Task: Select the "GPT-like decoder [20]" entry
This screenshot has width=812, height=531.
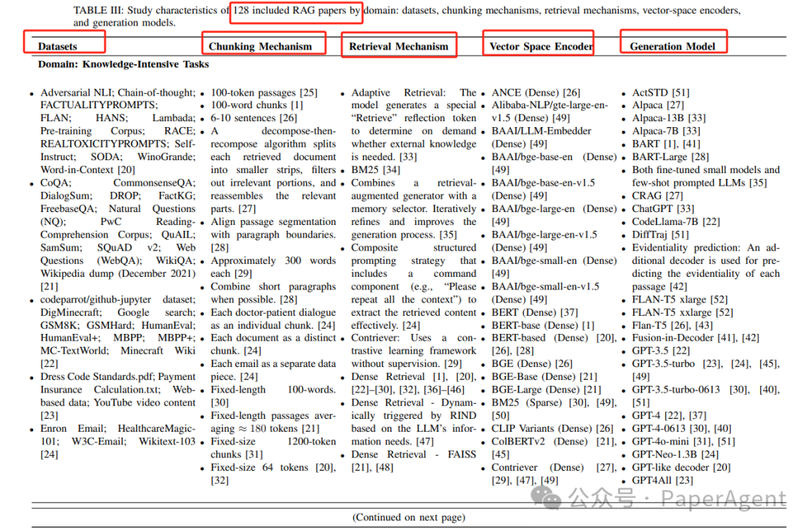Action: [x=681, y=467]
